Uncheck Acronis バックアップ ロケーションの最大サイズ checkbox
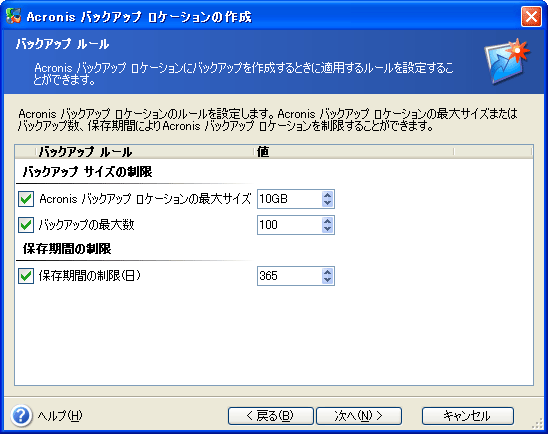Image resolution: width=548 pixels, height=434 pixels. [x=26, y=199]
